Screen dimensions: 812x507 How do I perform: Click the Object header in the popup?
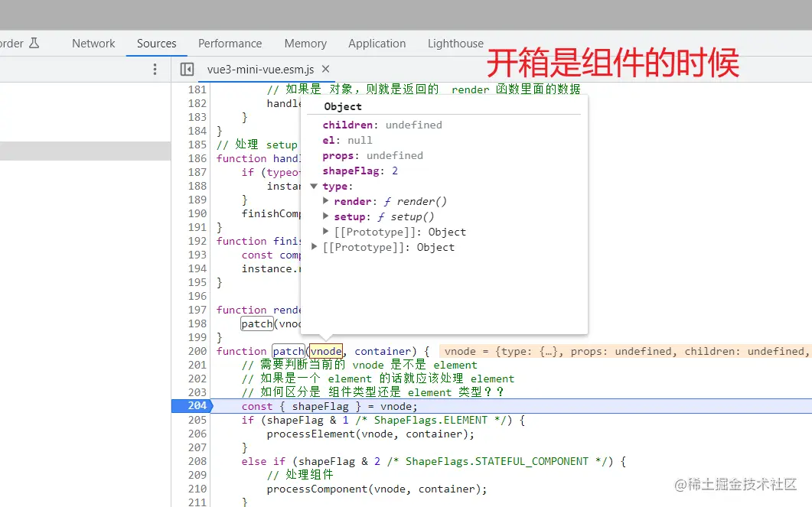click(343, 106)
